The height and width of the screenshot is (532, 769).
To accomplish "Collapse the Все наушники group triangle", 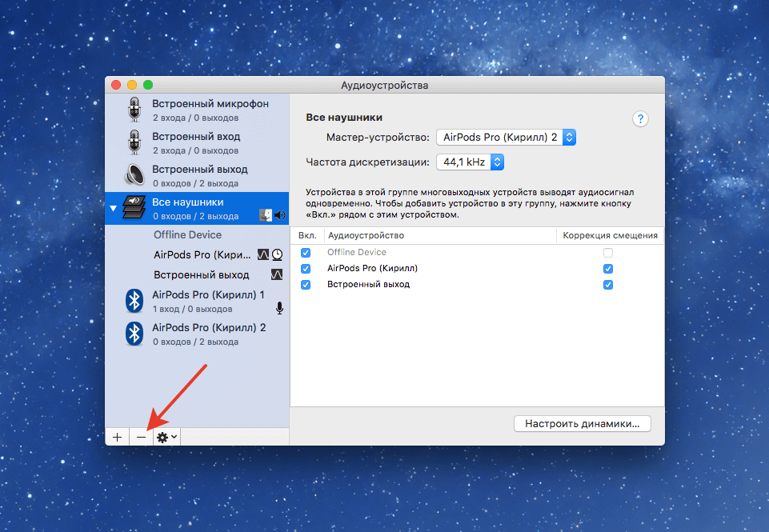I will pyautogui.click(x=113, y=209).
